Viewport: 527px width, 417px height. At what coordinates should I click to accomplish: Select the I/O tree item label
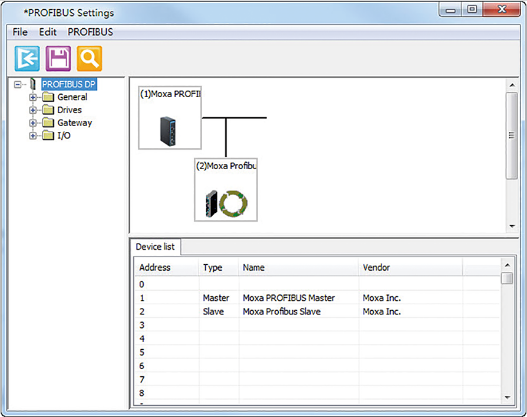click(64, 135)
